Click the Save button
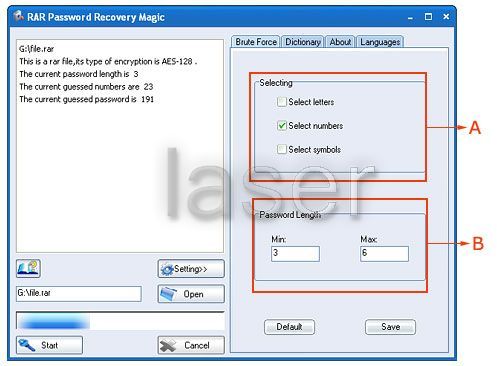This screenshot has height=366, width=497. [390, 327]
